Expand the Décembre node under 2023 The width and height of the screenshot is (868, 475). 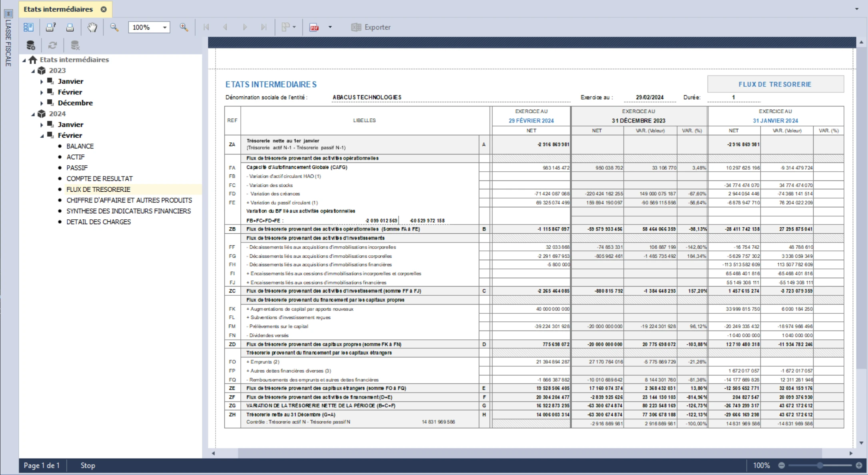[42, 103]
